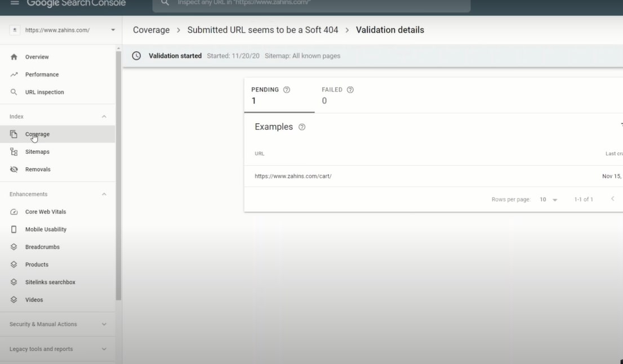Click the Removals crossed-eye icon
The height and width of the screenshot is (364, 623).
point(14,169)
